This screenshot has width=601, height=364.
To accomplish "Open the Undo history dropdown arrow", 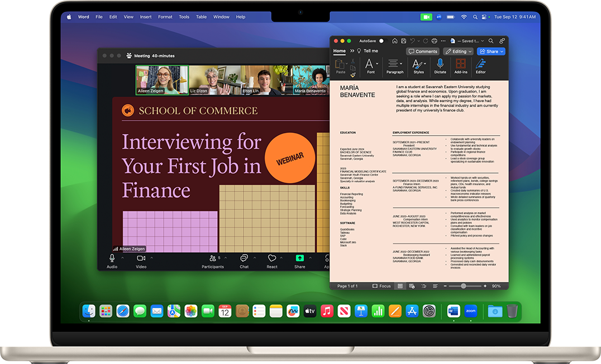I will tap(418, 41).
